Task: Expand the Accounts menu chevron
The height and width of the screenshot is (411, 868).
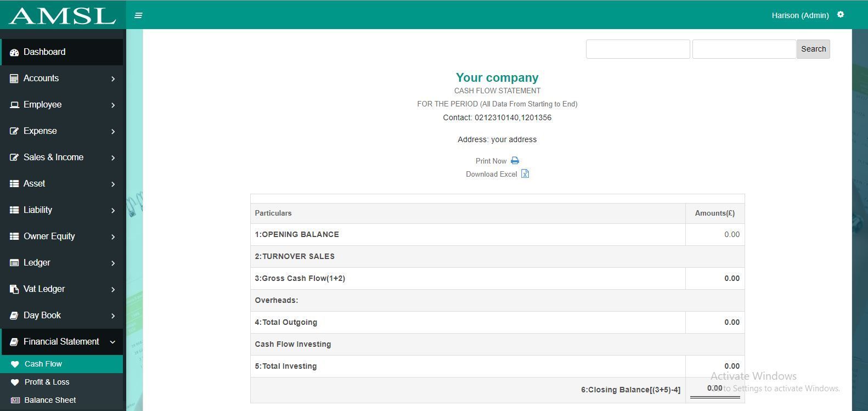Action: click(113, 79)
